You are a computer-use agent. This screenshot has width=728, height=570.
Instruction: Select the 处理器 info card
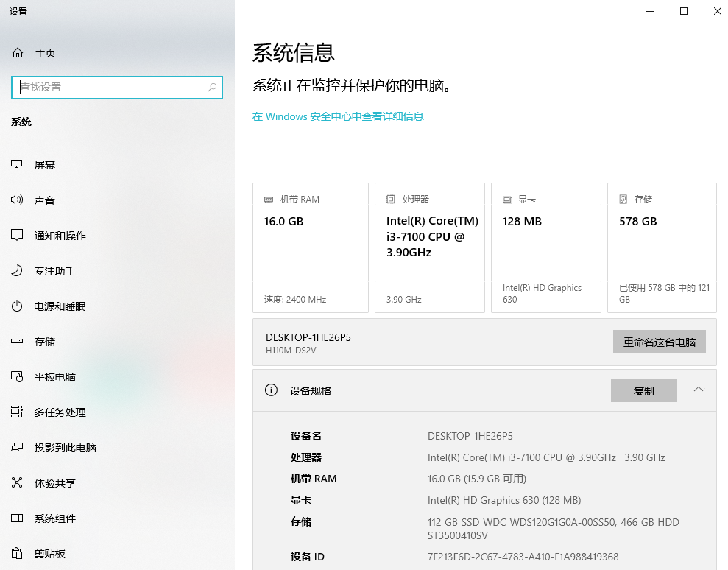pos(429,247)
